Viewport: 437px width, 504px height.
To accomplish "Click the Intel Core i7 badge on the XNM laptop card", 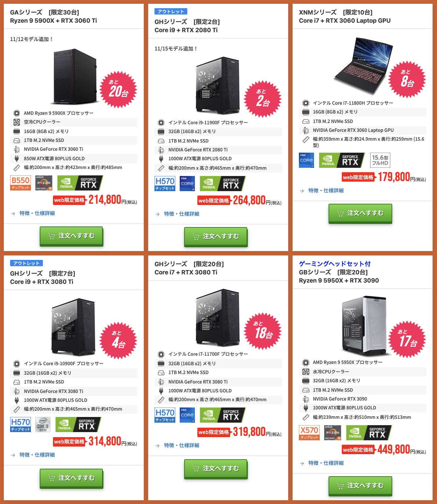I will coord(306,160).
